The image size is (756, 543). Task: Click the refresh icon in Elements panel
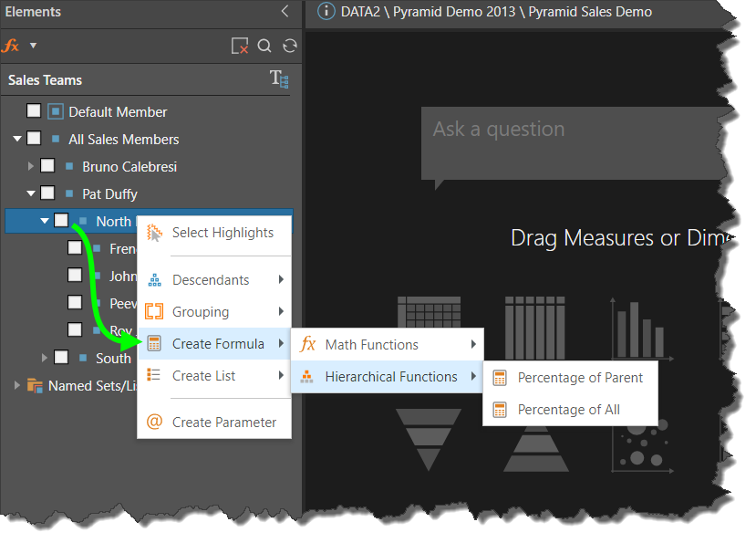290,46
